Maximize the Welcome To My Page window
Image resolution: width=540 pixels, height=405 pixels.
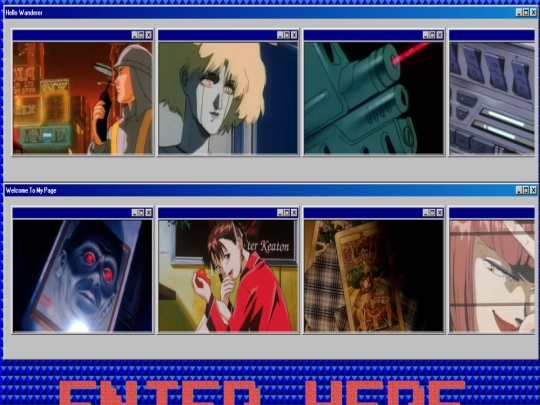[526, 190]
